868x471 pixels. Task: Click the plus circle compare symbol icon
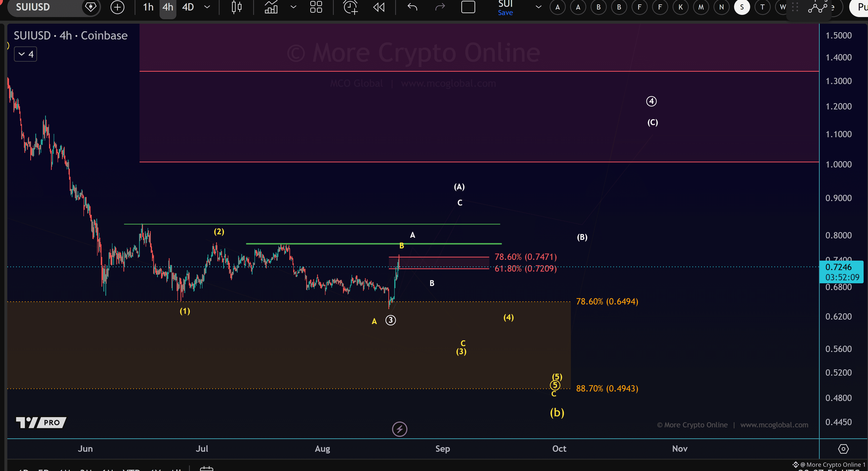117,7
